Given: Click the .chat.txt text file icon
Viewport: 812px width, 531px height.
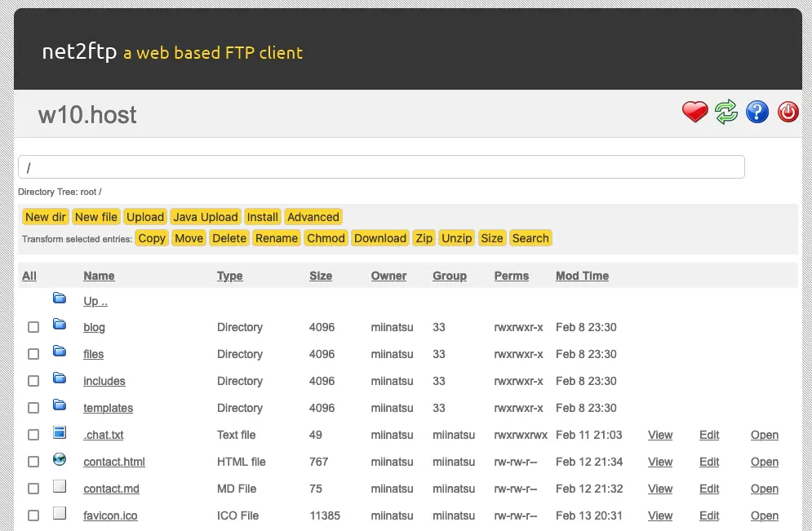Looking at the screenshot, I should (x=60, y=432).
